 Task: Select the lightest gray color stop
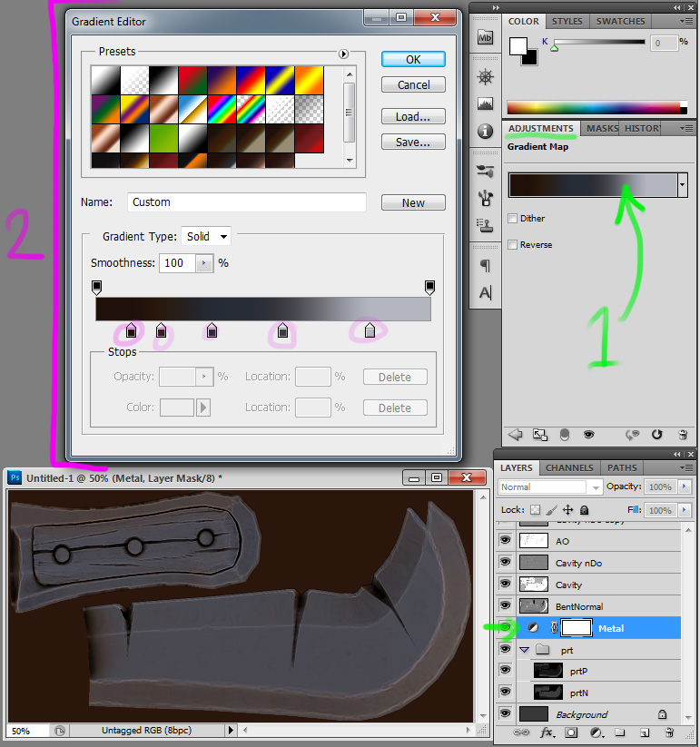pos(370,330)
